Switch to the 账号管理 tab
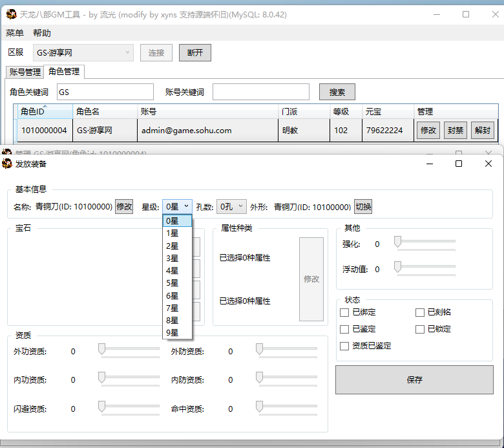The height and width of the screenshot is (448, 504). tap(24, 72)
